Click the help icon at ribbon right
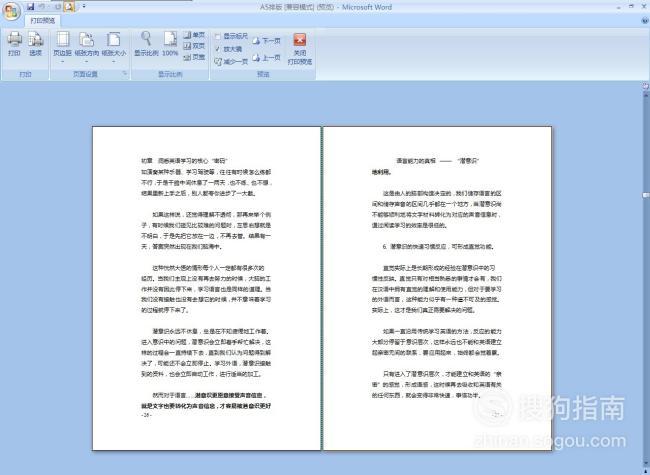The height and width of the screenshot is (475, 650). tap(646, 20)
